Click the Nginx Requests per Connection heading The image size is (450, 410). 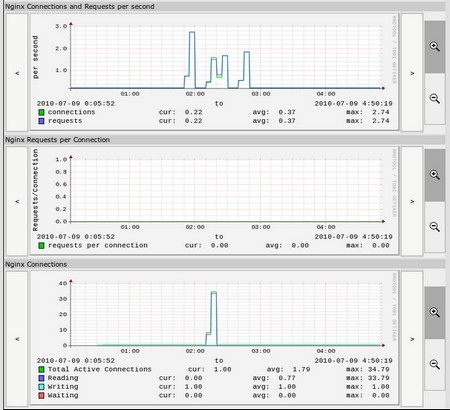(57, 140)
